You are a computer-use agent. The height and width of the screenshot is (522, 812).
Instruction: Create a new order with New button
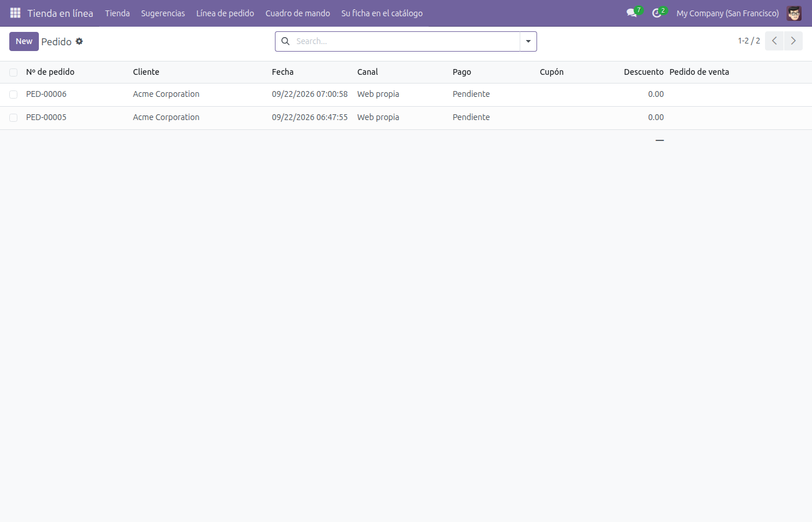(24, 41)
